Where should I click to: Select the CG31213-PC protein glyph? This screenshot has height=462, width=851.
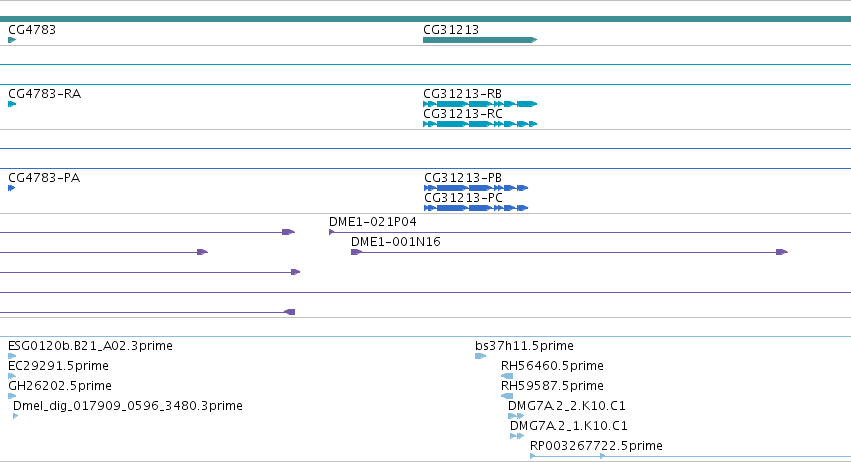476,208
